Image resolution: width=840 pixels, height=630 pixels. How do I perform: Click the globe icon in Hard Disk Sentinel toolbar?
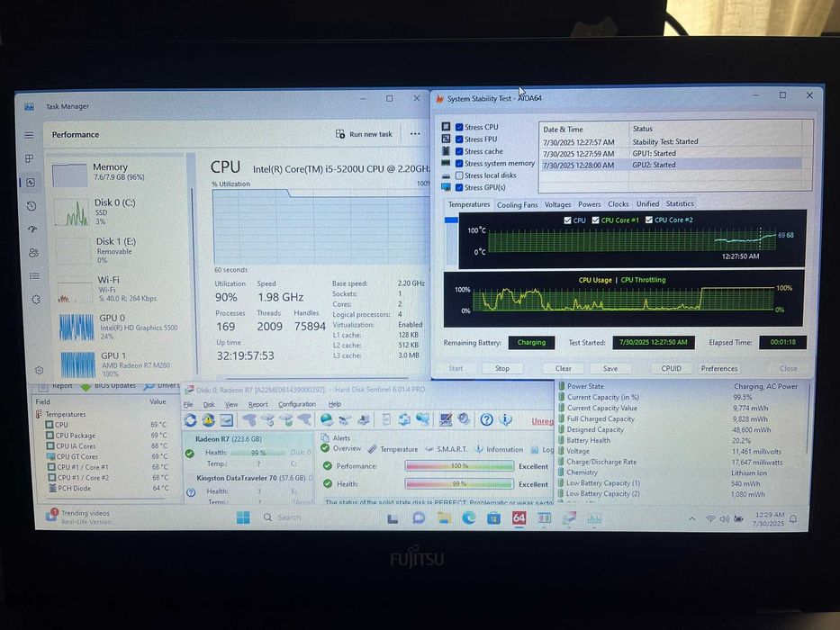tap(326, 419)
